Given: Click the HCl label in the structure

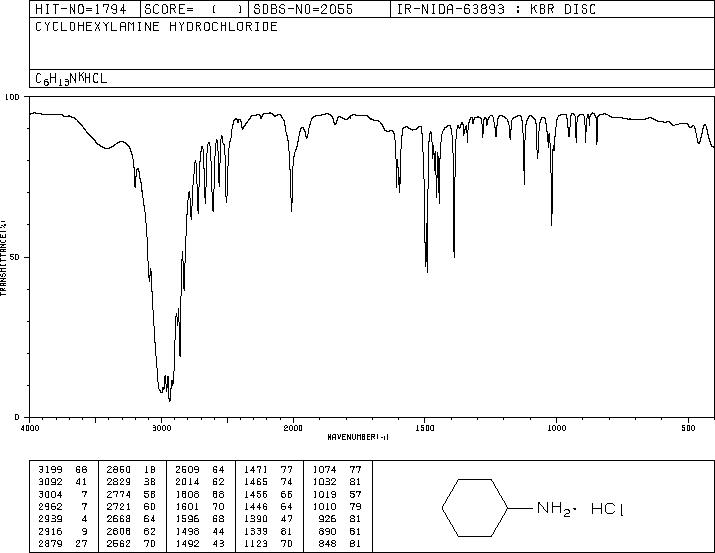Looking at the screenshot, I should [x=607, y=508].
